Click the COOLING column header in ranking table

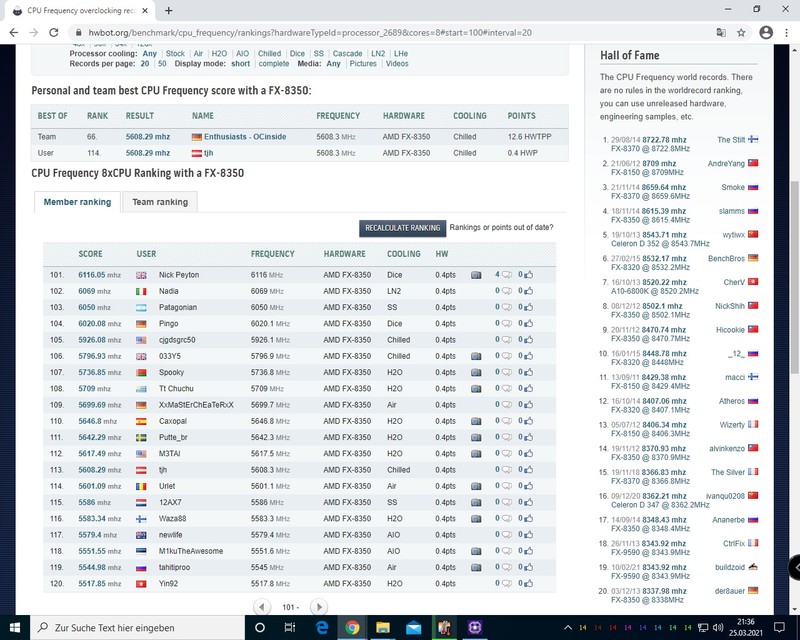[404, 254]
